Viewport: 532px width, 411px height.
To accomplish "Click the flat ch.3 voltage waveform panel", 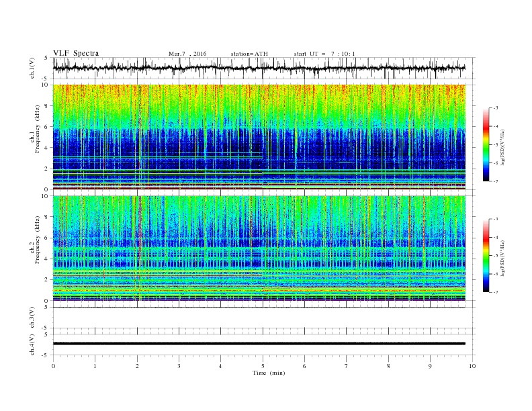I will click(x=263, y=318).
